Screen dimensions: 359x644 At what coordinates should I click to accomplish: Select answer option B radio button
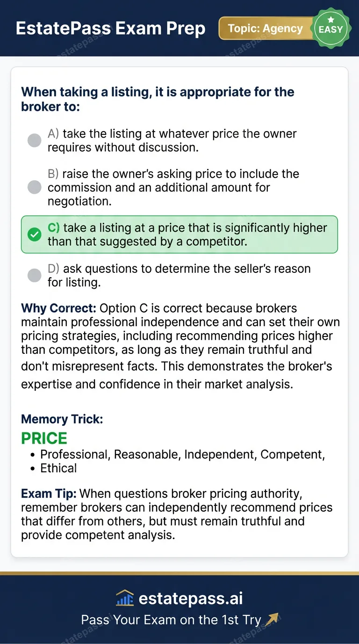(x=34, y=187)
